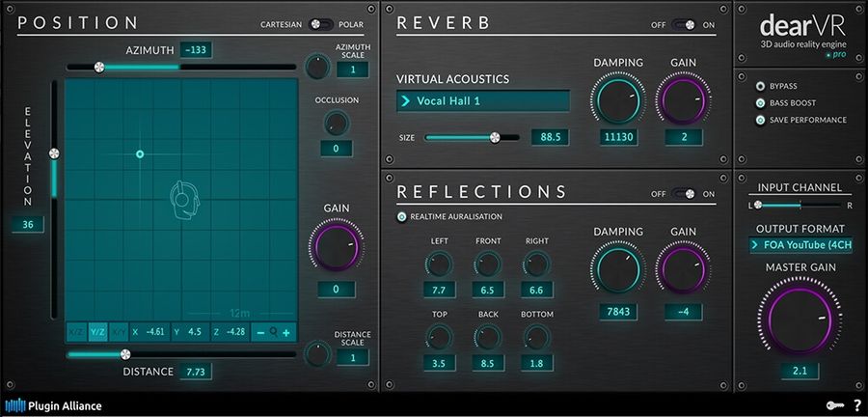
Task: Click the Distance Scale knob
Action: pos(317,354)
